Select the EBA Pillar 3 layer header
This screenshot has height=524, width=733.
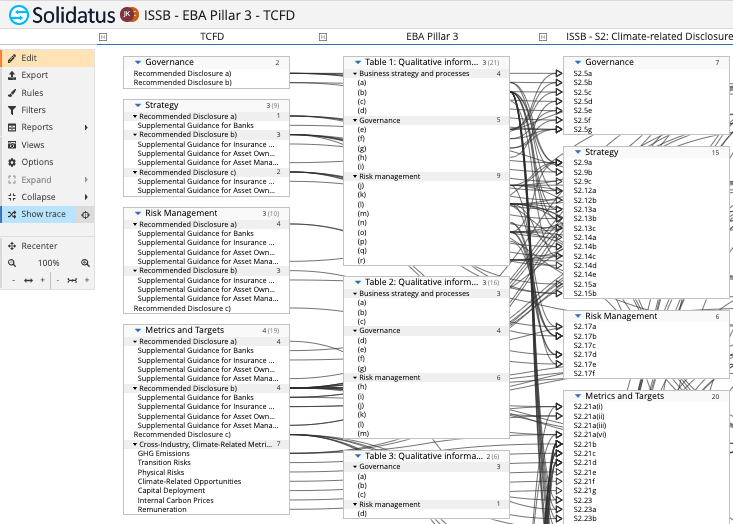pyautogui.click(x=432, y=36)
